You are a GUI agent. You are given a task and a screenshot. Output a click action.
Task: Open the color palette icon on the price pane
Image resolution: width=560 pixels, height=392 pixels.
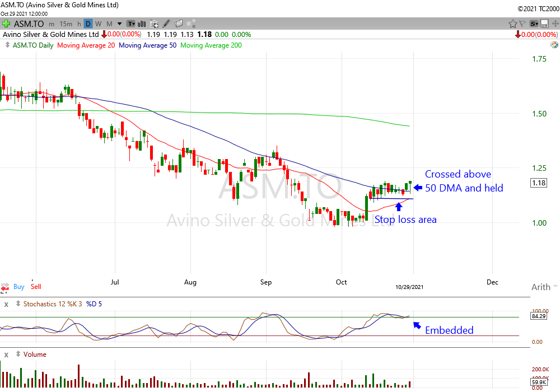(554, 45)
